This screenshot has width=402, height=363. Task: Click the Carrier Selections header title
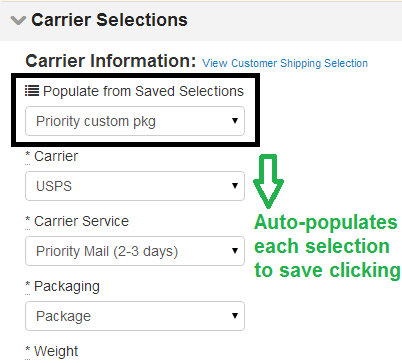[x=109, y=20]
